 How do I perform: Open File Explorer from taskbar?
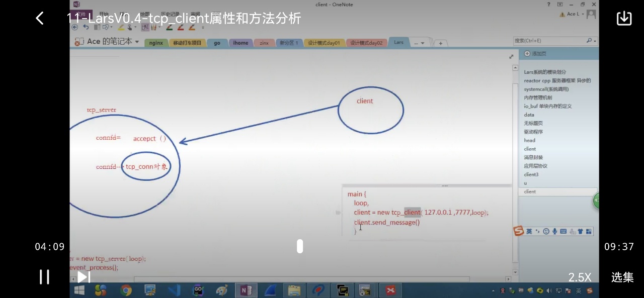coord(294,290)
